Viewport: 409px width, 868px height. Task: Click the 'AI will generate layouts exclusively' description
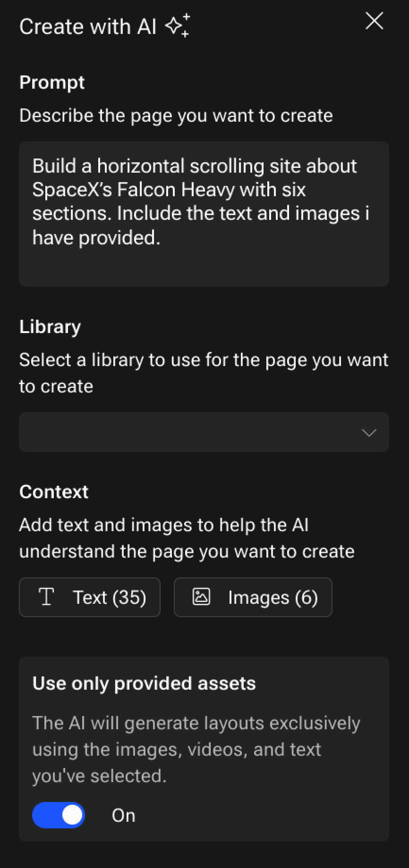tap(196, 749)
